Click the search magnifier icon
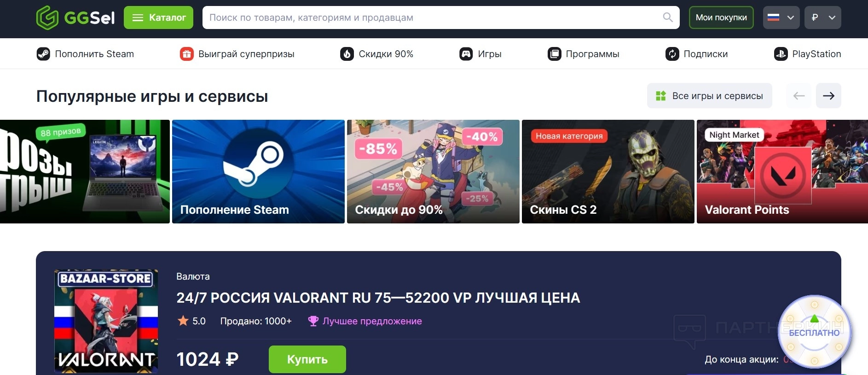868x375 pixels. point(668,18)
